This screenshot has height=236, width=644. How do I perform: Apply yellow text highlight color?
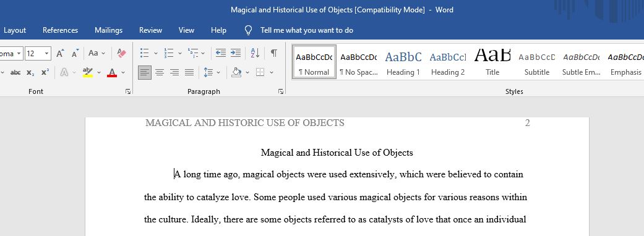click(x=87, y=73)
